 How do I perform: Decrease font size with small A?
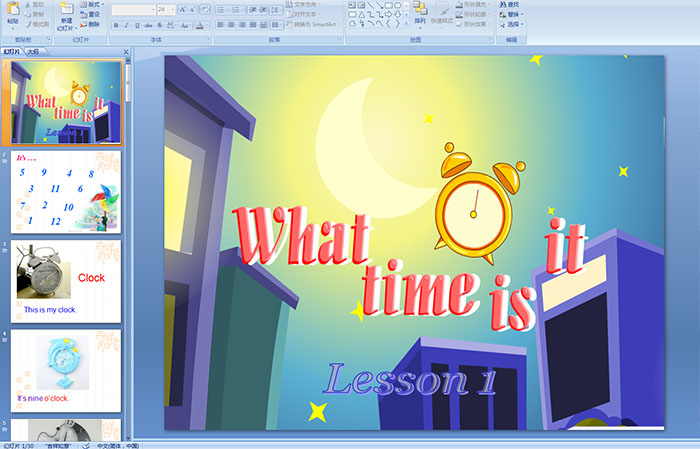coord(193,9)
